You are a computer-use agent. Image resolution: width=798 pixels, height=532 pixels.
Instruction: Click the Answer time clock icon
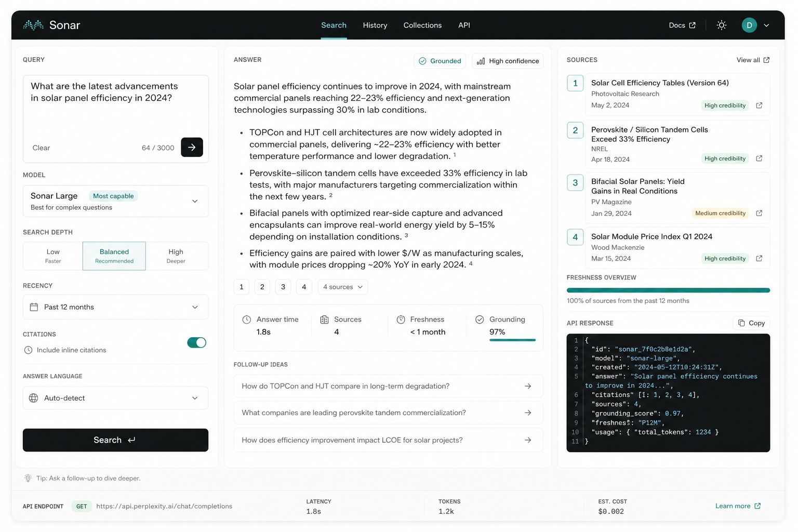click(247, 320)
